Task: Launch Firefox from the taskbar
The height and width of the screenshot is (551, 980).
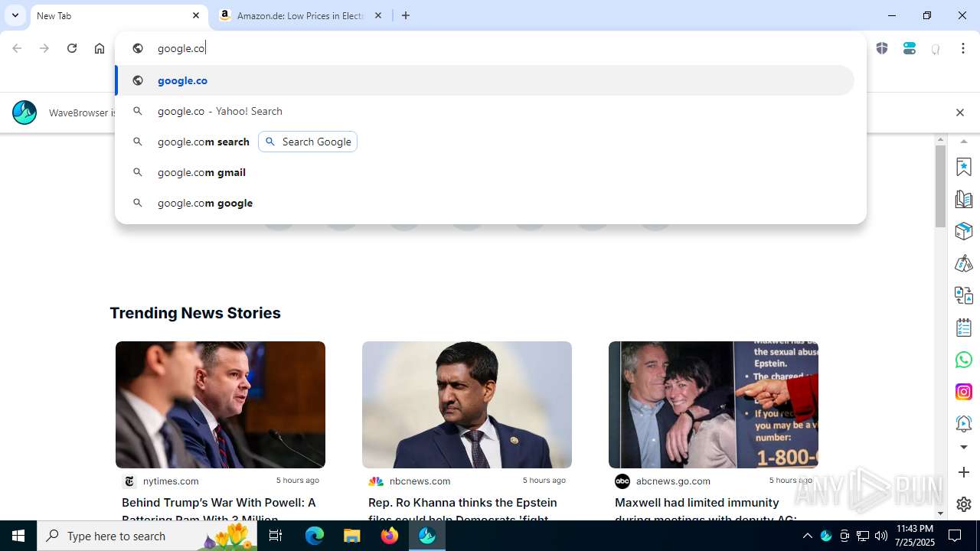Action: pyautogui.click(x=390, y=536)
